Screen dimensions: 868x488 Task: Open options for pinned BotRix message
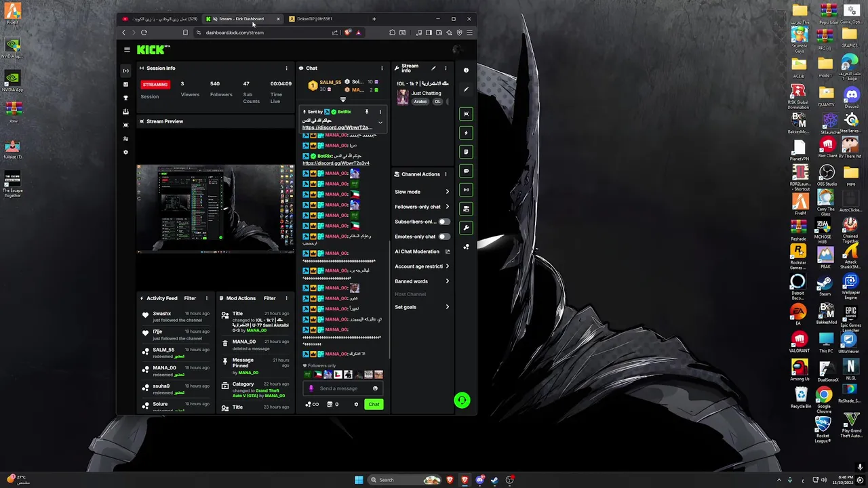click(380, 112)
